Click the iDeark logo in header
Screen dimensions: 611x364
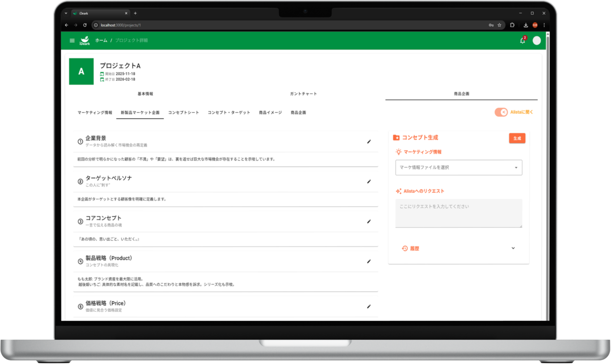pyautogui.click(x=84, y=41)
